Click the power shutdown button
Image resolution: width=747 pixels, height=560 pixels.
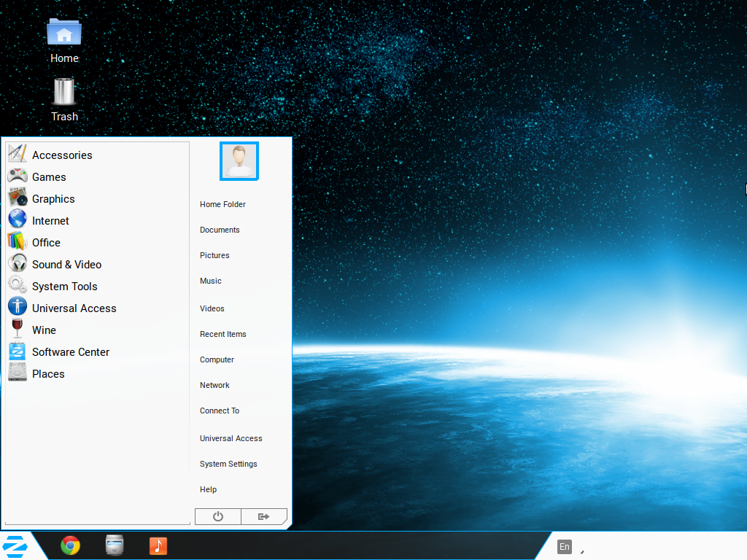pos(217,517)
